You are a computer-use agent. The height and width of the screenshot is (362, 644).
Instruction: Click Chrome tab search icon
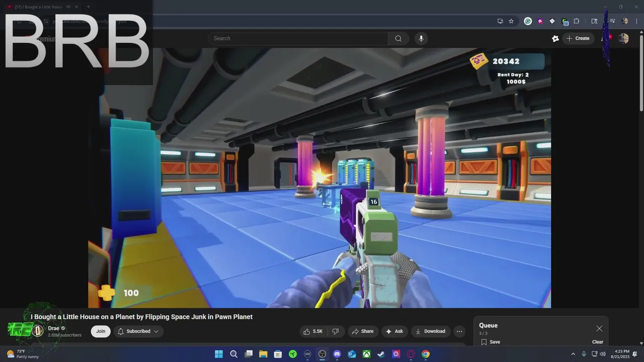[x=594, y=21]
